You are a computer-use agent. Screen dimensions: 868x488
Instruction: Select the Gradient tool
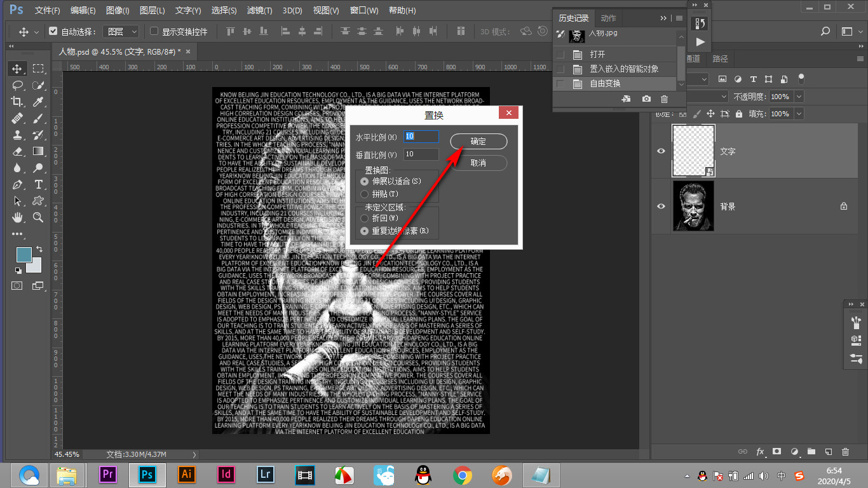[38, 151]
